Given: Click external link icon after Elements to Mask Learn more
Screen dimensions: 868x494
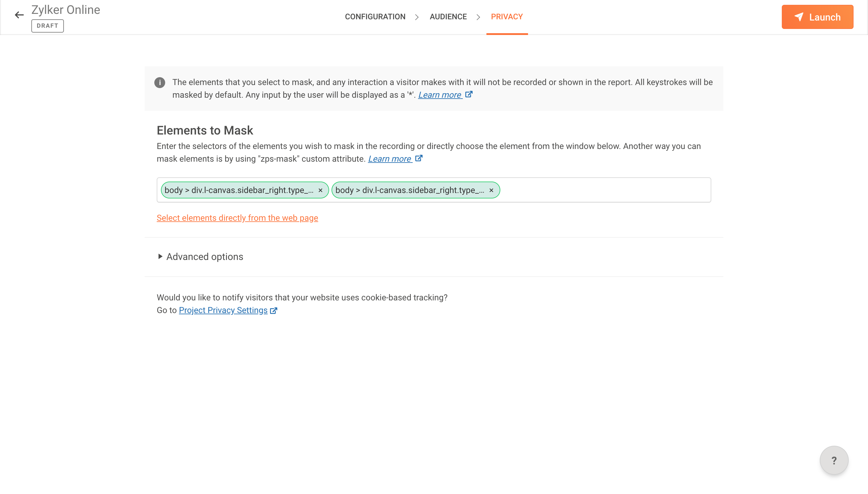Looking at the screenshot, I should pyautogui.click(x=419, y=158).
